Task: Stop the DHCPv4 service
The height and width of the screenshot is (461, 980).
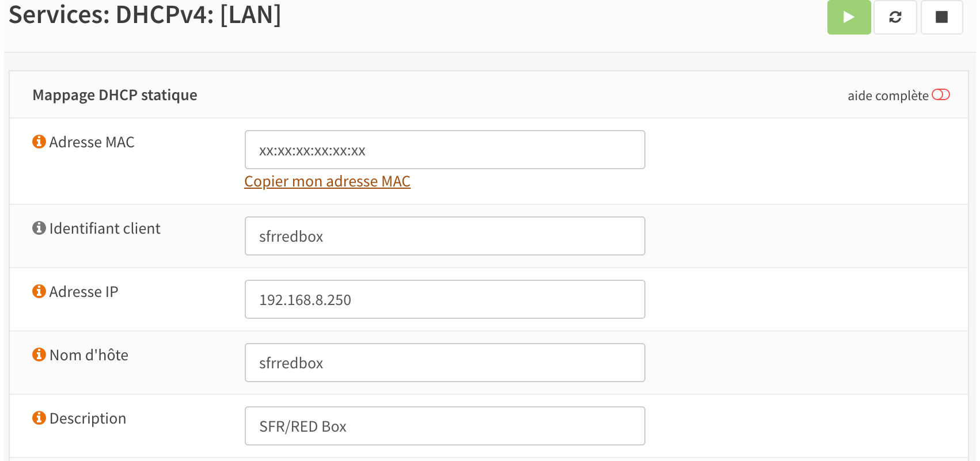Action: point(941,17)
